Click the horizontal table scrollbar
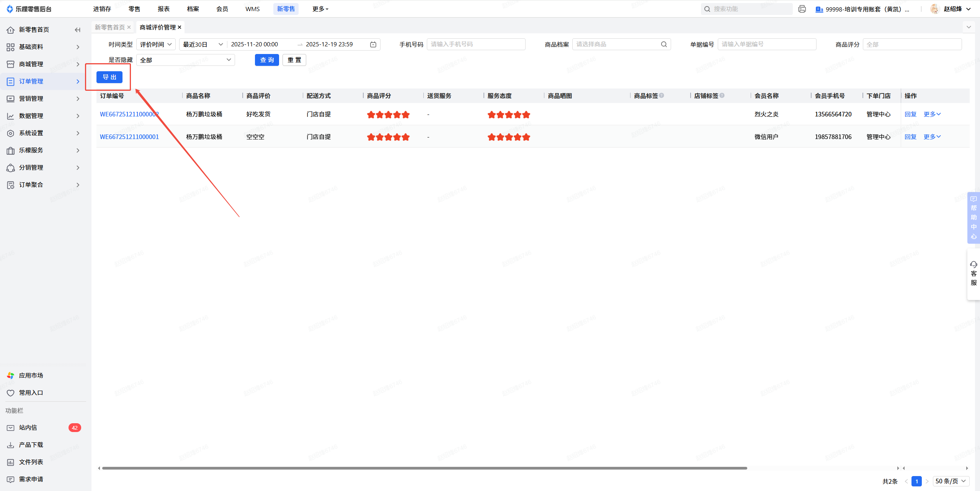The image size is (980, 491). click(x=424, y=468)
